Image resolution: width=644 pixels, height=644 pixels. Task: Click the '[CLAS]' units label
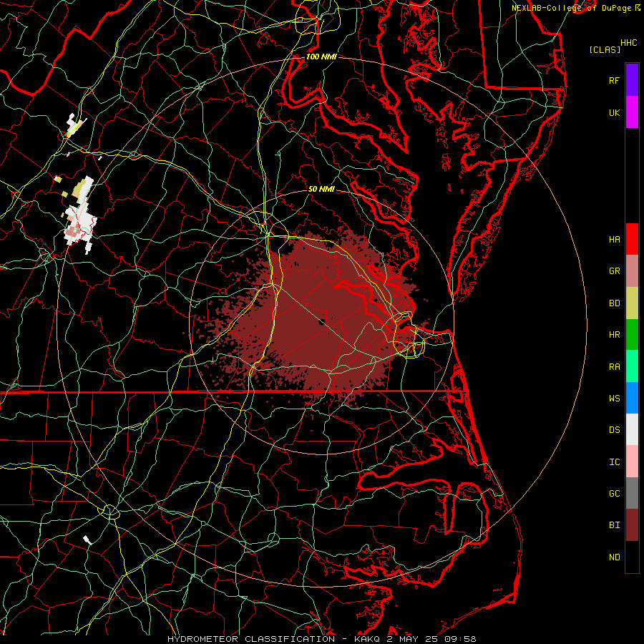click(x=605, y=49)
